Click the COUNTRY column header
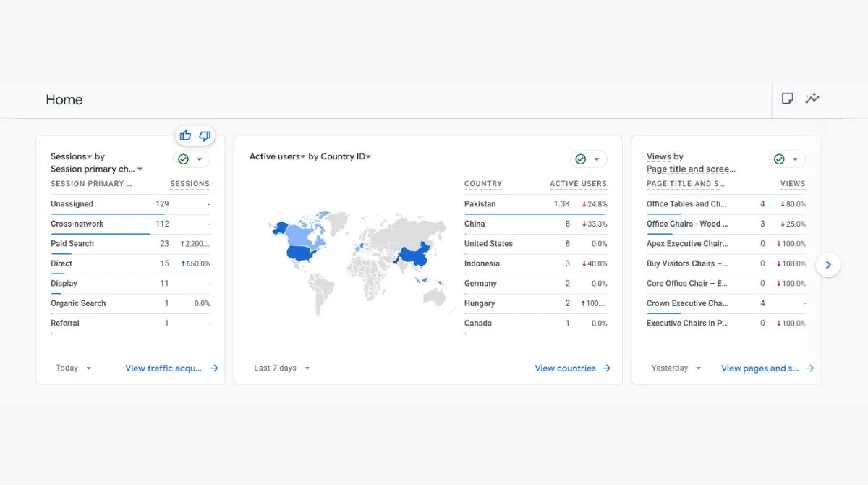This screenshot has height=485, width=868. click(483, 184)
